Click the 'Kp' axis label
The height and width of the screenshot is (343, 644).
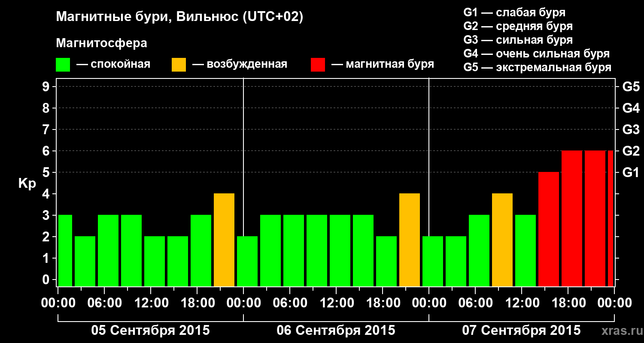pos(27,184)
